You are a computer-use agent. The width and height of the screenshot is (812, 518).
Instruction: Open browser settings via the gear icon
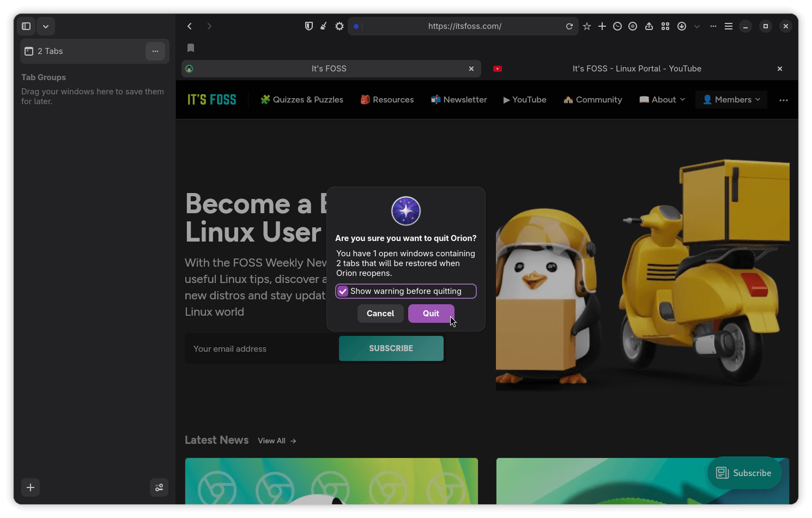pyautogui.click(x=339, y=26)
